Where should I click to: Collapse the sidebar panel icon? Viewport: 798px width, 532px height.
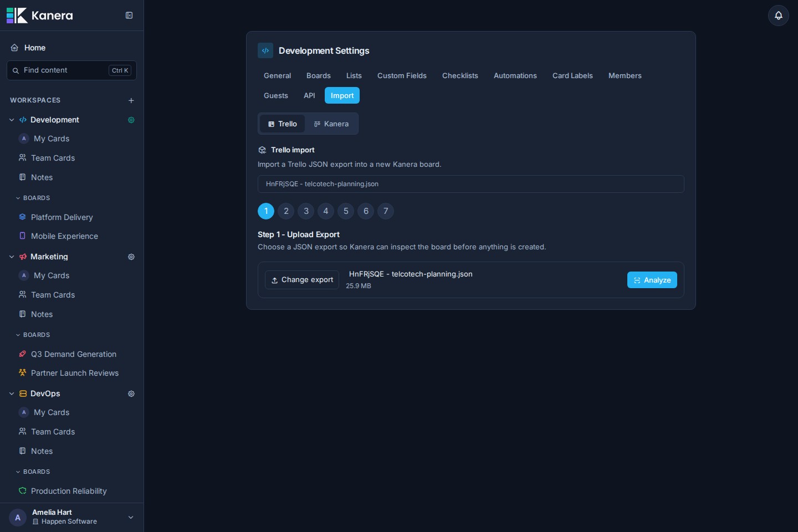[x=129, y=16]
